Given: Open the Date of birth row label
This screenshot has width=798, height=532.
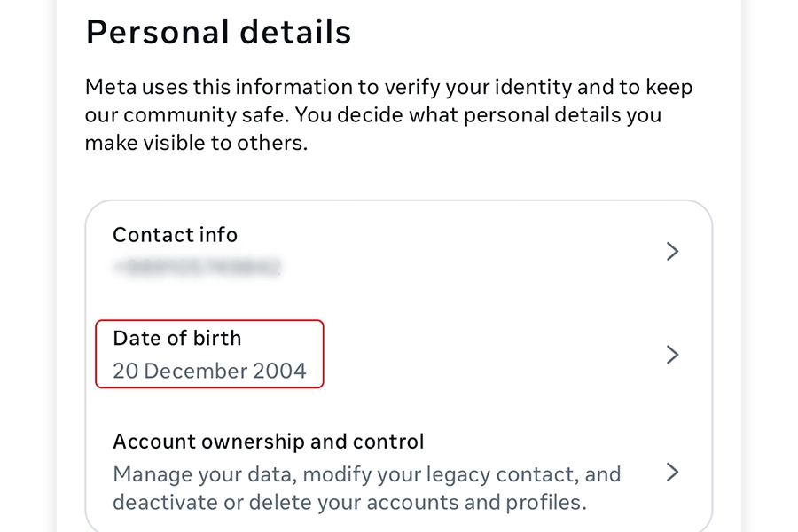Looking at the screenshot, I should pyautogui.click(x=176, y=338).
